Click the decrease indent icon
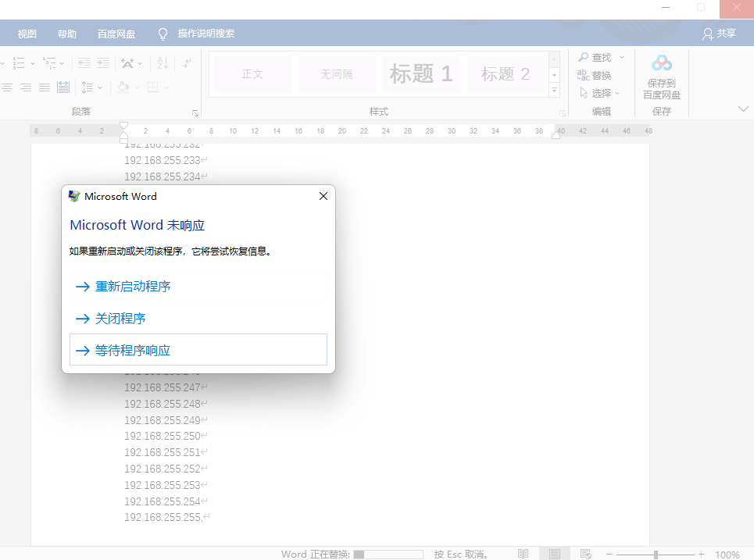754x560 pixels. coord(84,63)
